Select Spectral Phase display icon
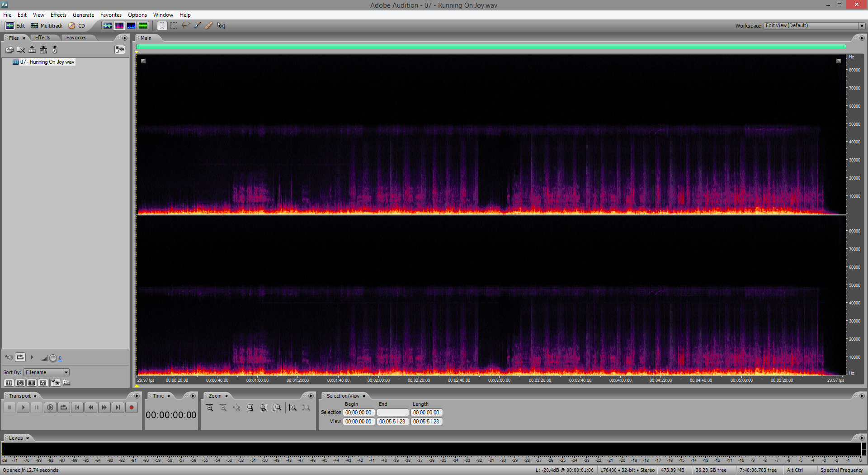The image size is (868, 475). 143,26
